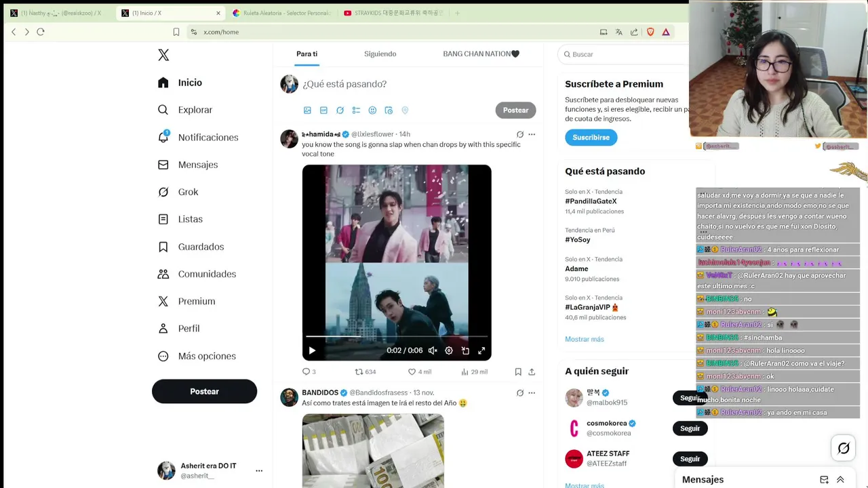Open account menu for Asherit era DO IT

[x=210, y=470]
